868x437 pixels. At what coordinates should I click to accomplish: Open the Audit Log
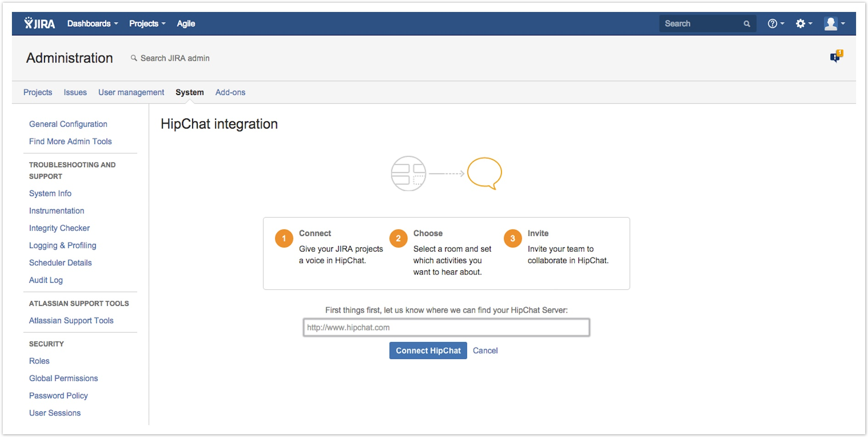(x=46, y=280)
